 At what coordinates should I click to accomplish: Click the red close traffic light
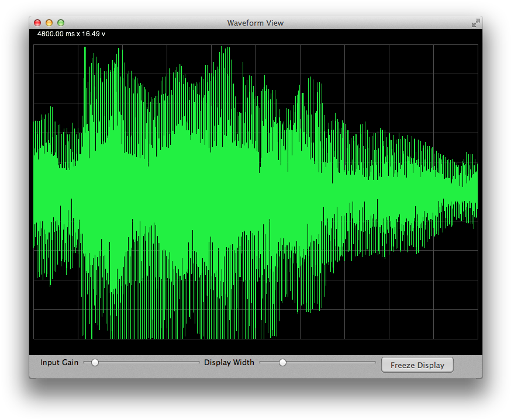[x=37, y=22]
